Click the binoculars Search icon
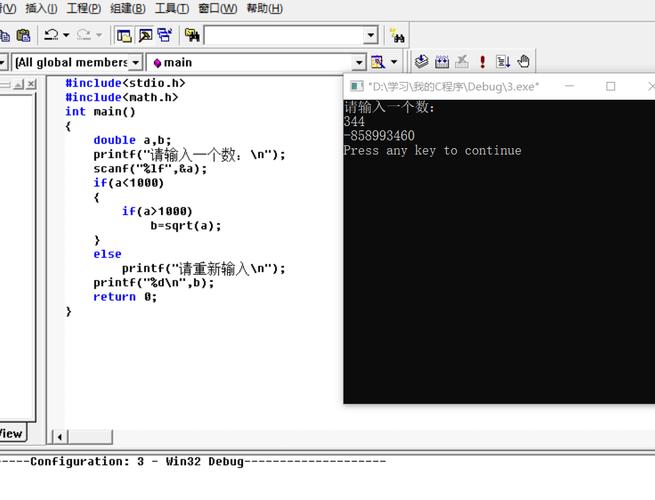 (x=396, y=35)
